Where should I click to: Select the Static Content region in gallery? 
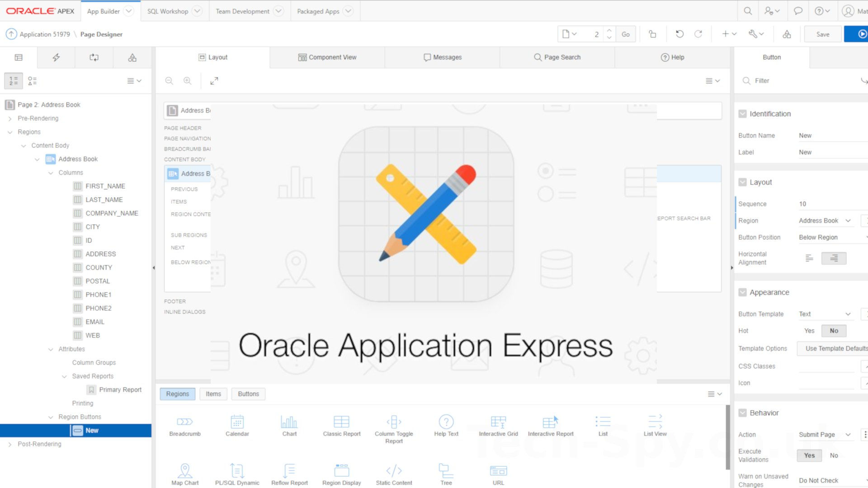coord(394,474)
